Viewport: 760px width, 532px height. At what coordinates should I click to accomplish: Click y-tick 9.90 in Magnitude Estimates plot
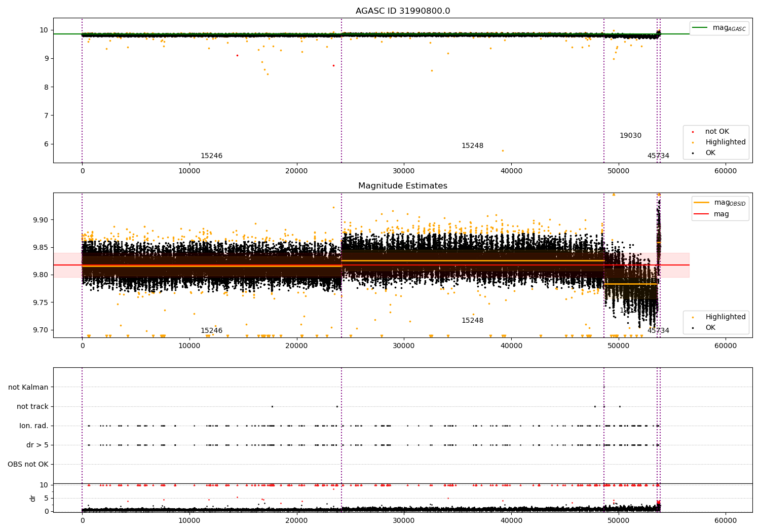pos(41,220)
